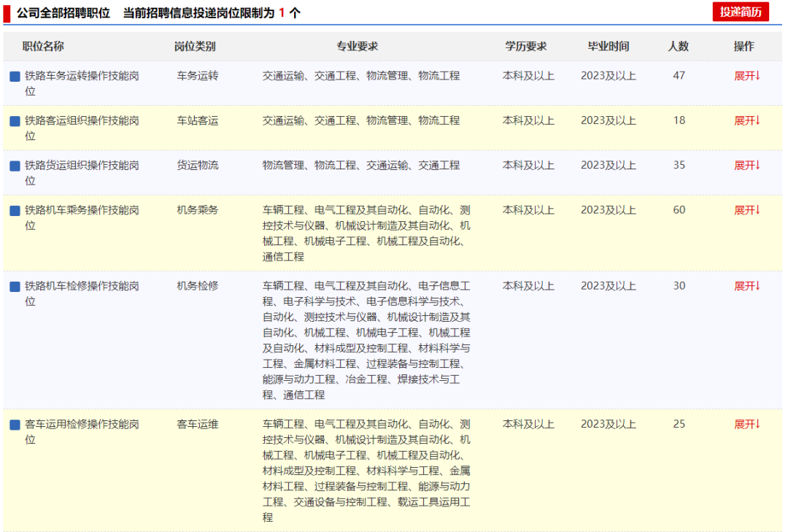Click the 职位名称 column header
The image size is (788, 532).
tap(43, 46)
